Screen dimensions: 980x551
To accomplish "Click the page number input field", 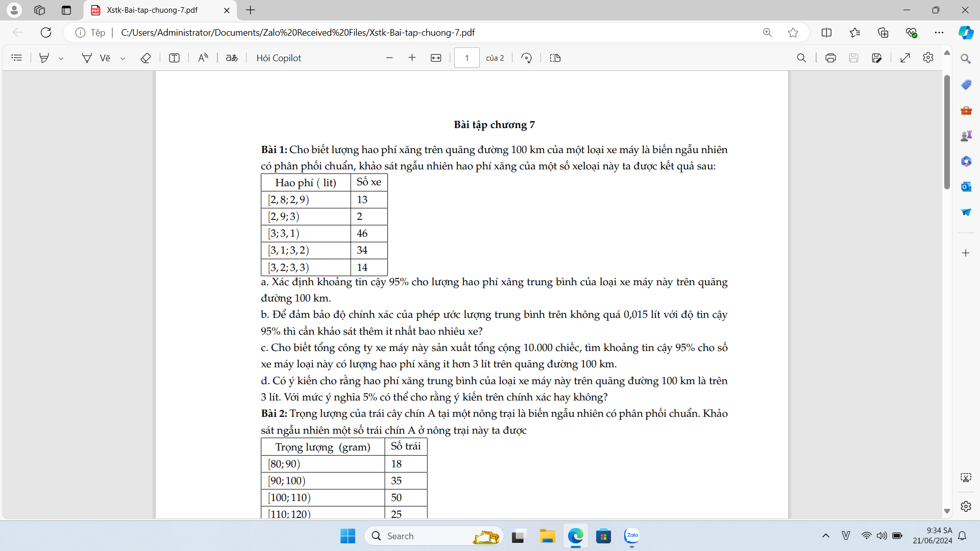I will coord(467,58).
